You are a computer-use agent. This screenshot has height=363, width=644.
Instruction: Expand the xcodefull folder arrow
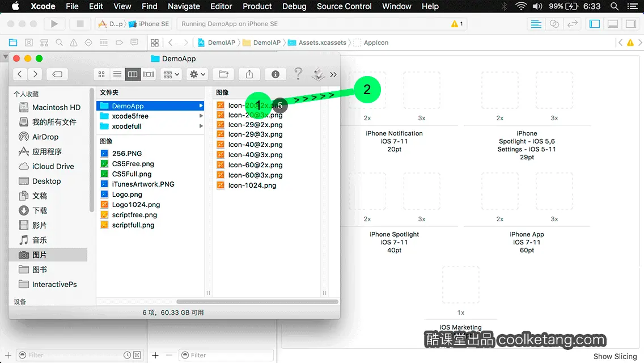(201, 126)
